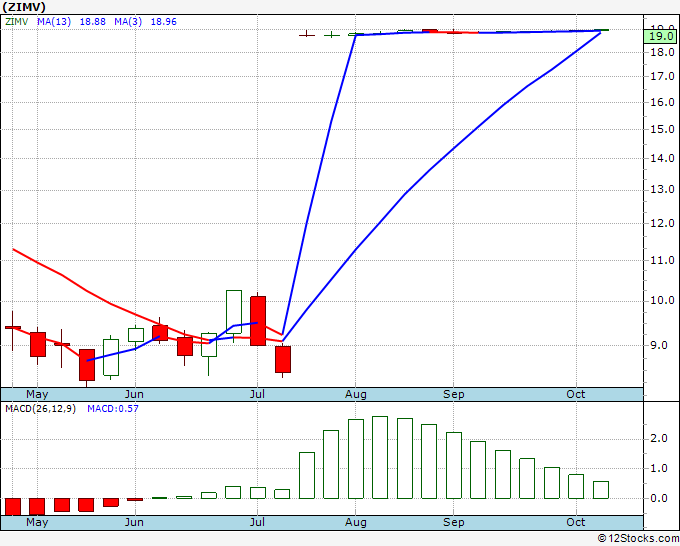Select the MA(3) legend label
This screenshot has width=680, height=546.
click(128, 22)
